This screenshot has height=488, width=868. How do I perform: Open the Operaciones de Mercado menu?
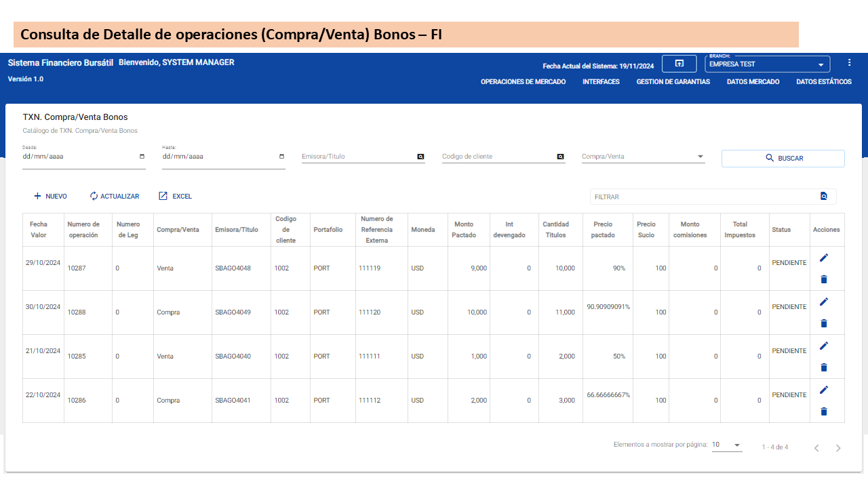click(523, 82)
